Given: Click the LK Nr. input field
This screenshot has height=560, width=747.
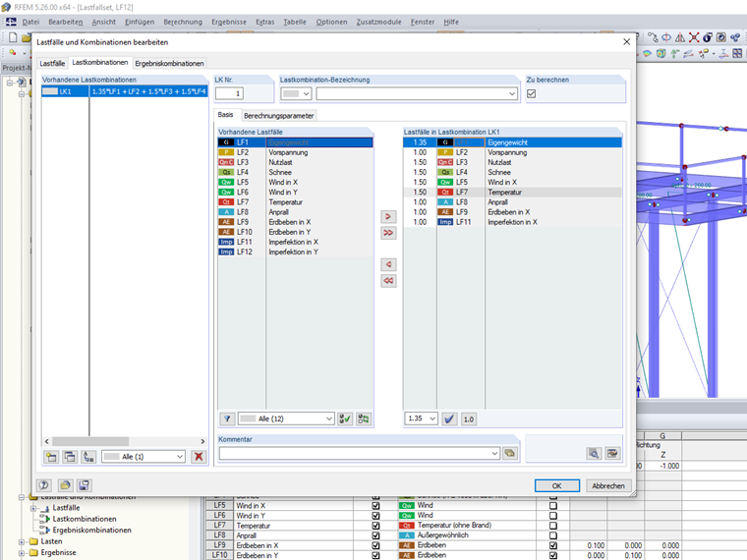Looking at the screenshot, I should pyautogui.click(x=230, y=93).
